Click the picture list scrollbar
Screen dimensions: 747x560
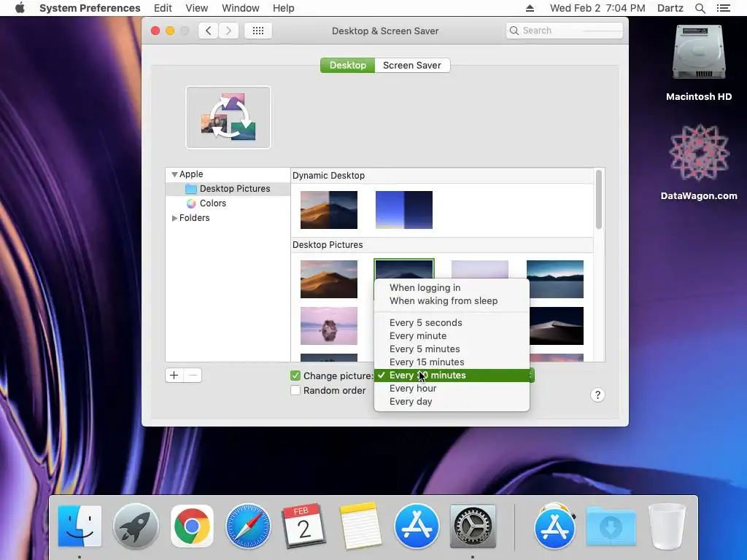tap(599, 200)
